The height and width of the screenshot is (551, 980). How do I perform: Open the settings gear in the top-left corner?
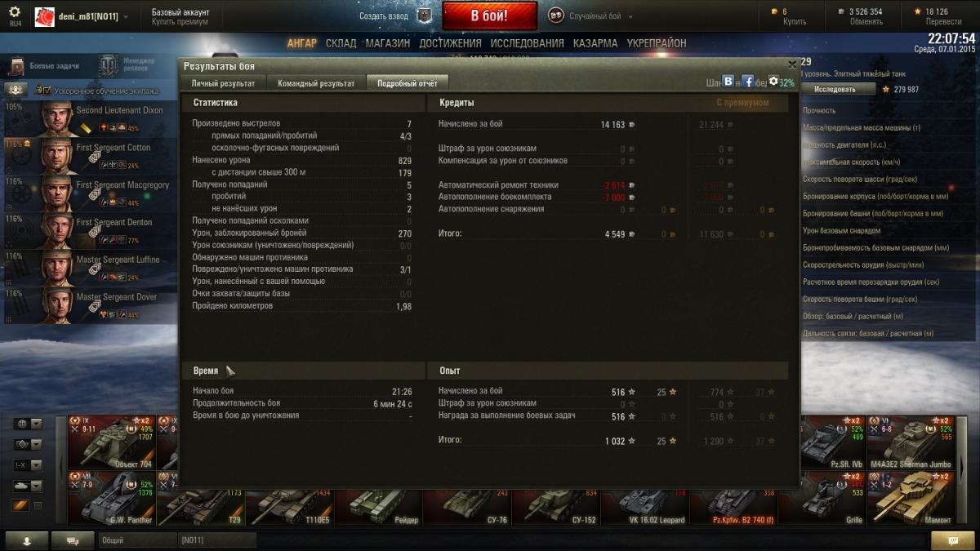click(x=15, y=12)
